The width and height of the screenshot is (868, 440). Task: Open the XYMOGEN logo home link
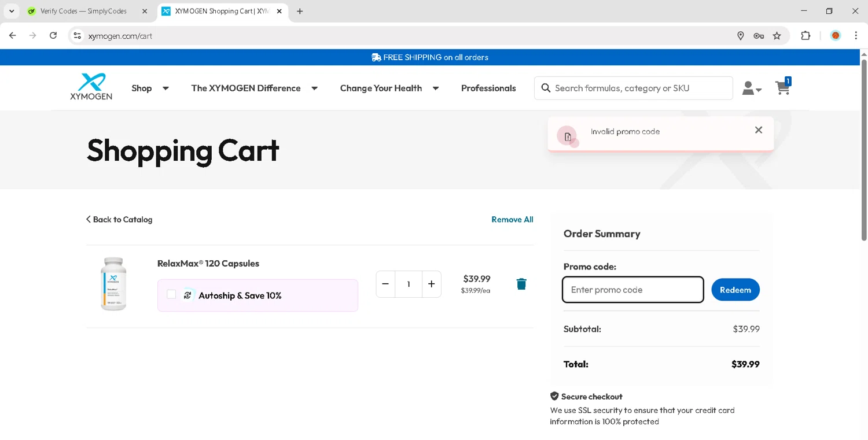coord(91,87)
